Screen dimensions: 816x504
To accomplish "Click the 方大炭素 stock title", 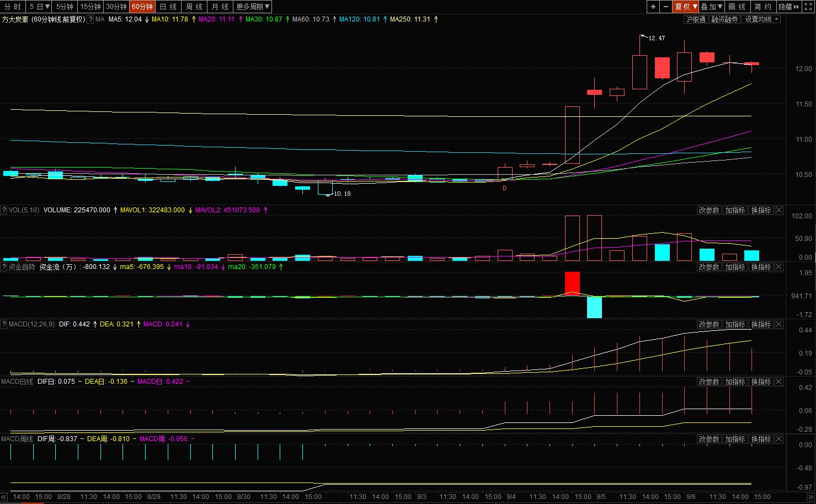I will 15,19.
